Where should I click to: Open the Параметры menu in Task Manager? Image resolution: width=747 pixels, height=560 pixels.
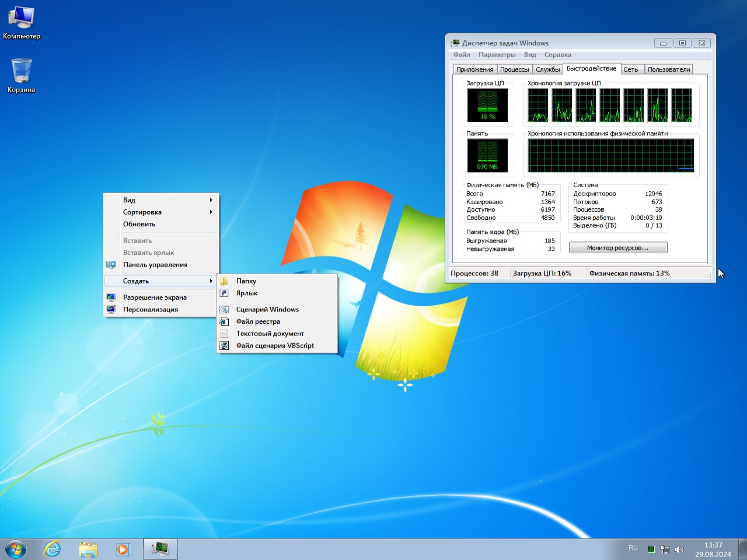[x=497, y=55]
